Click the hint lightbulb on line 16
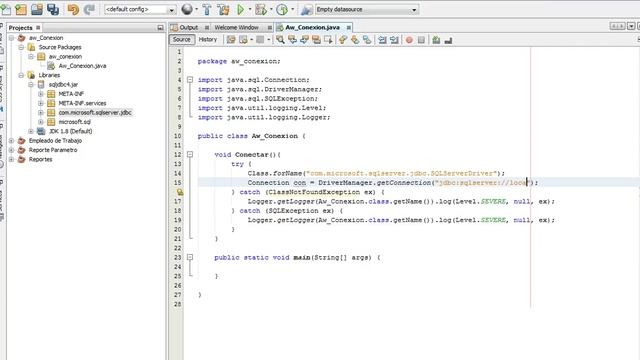 coord(180,192)
